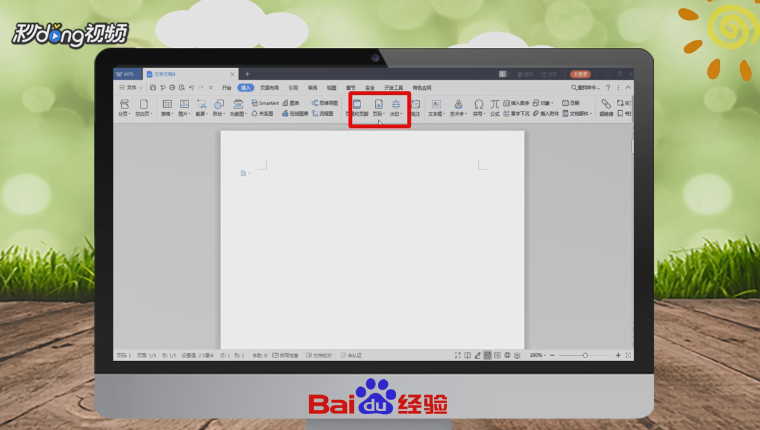Select the 截屏 screenshot tool

(x=202, y=108)
